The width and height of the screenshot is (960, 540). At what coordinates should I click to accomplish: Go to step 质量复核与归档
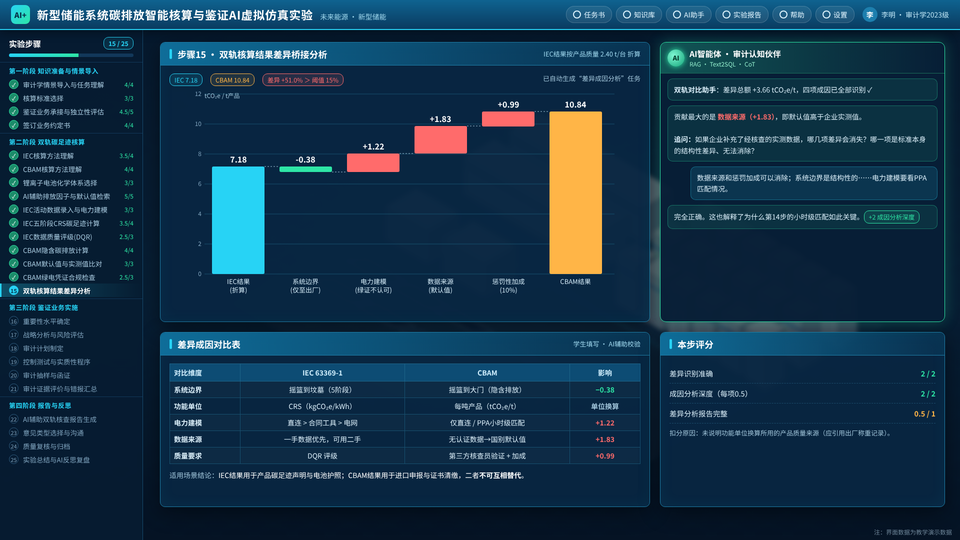click(x=71, y=446)
